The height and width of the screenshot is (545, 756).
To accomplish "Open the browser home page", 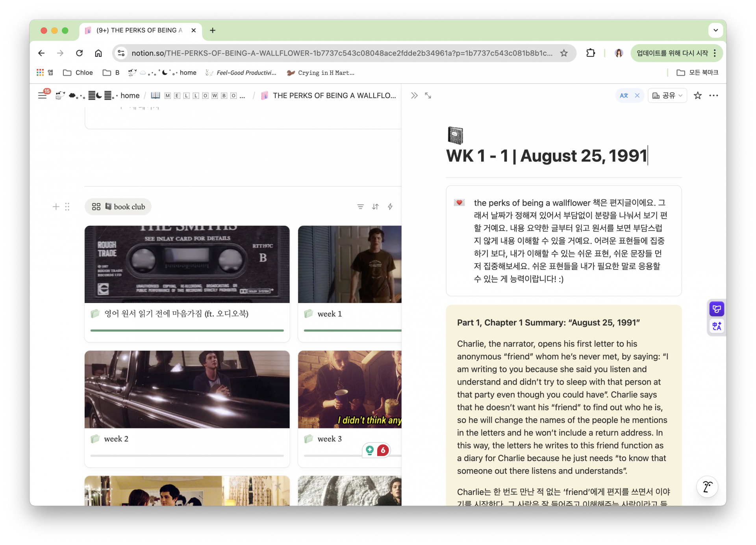I will point(98,53).
